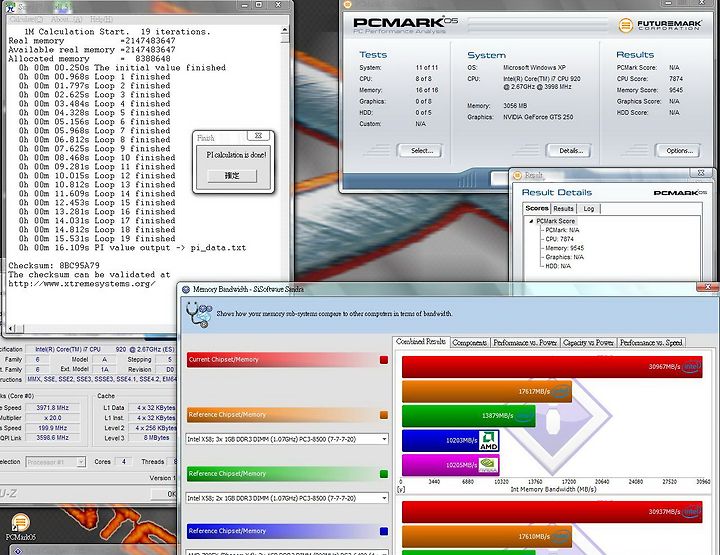The width and height of the screenshot is (720, 555).
Task: Click the NVIDIA GeForce GTS 250 graphics text
Action: tap(538, 117)
